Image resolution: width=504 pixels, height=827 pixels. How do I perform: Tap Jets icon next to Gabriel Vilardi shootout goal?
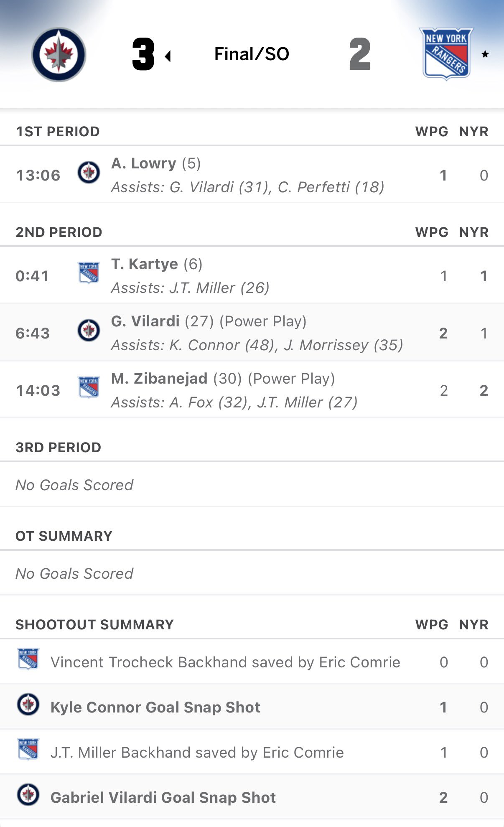(28, 794)
